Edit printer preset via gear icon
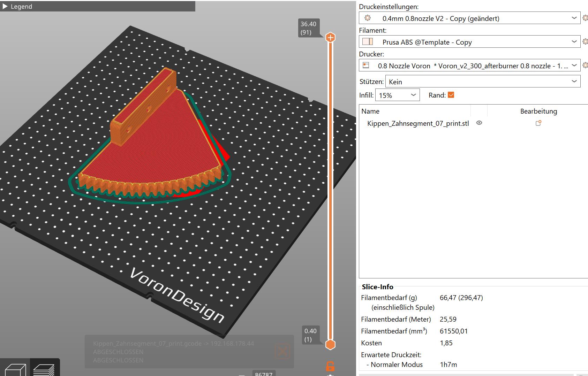This screenshot has height=376, width=588. pos(585,65)
